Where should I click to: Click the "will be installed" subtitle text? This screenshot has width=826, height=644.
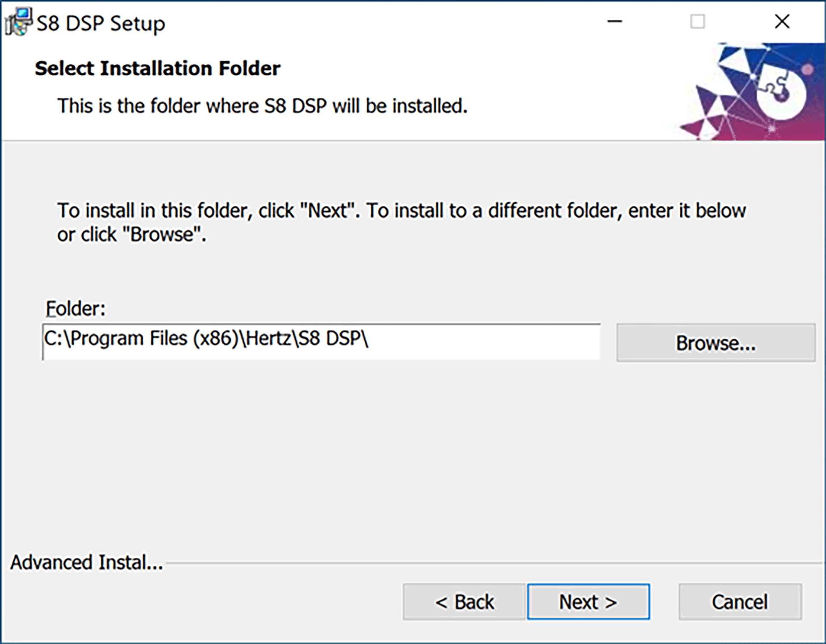point(262,106)
